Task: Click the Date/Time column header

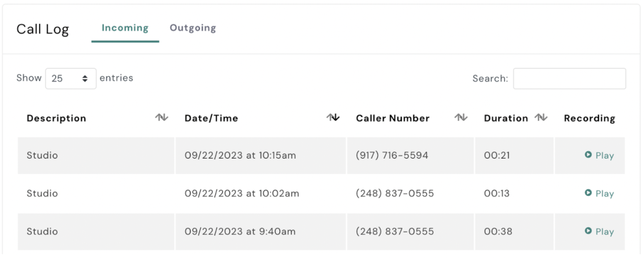Action: [211, 118]
